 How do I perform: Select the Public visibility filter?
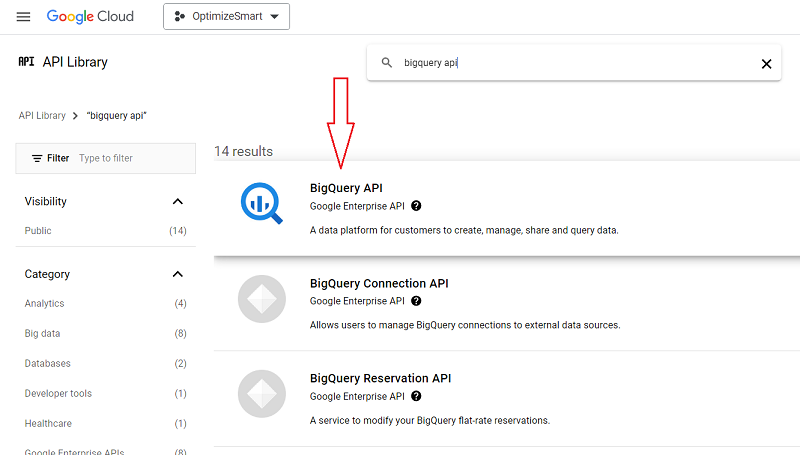point(38,231)
